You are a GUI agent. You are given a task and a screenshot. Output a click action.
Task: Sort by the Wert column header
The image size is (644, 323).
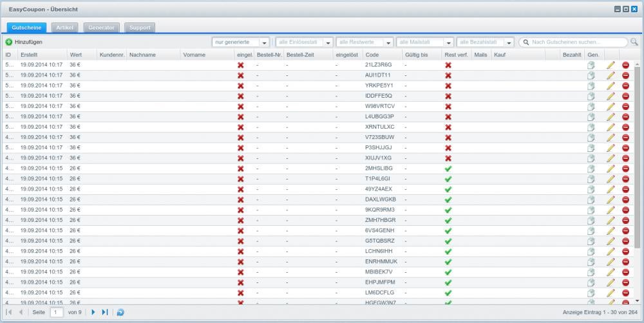(x=82, y=55)
